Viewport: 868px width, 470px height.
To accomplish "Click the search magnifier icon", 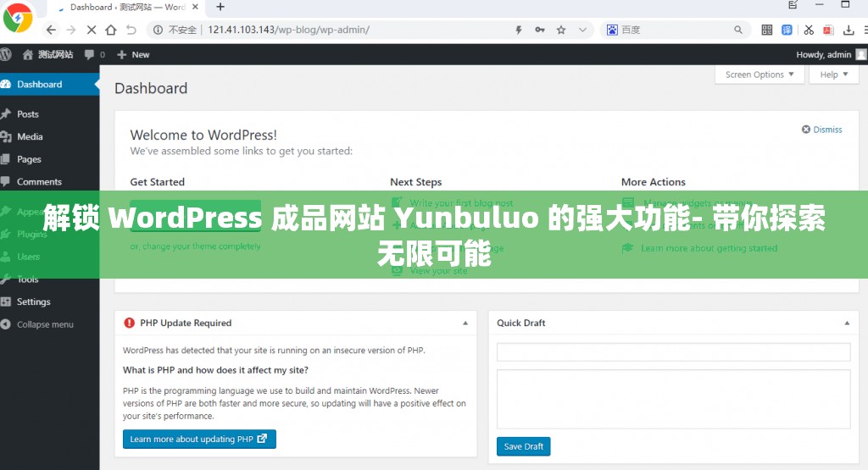I will (738, 30).
